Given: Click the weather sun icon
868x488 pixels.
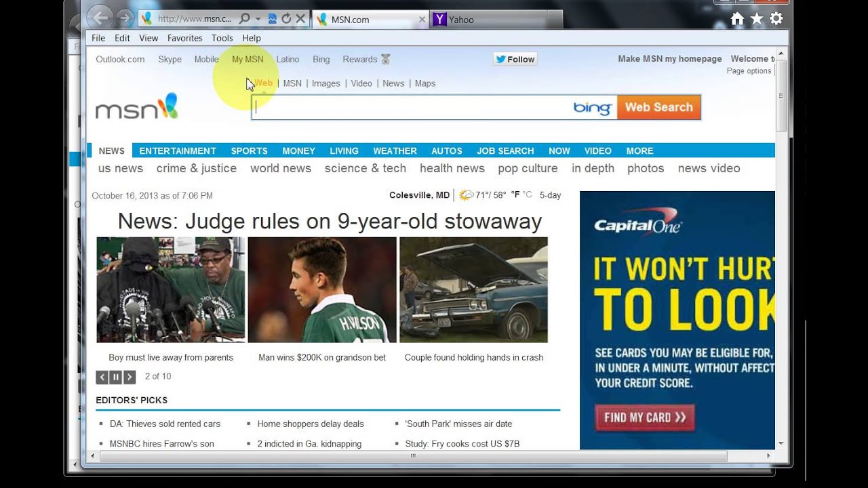Looking at the screenshot, I should point(466,195).
